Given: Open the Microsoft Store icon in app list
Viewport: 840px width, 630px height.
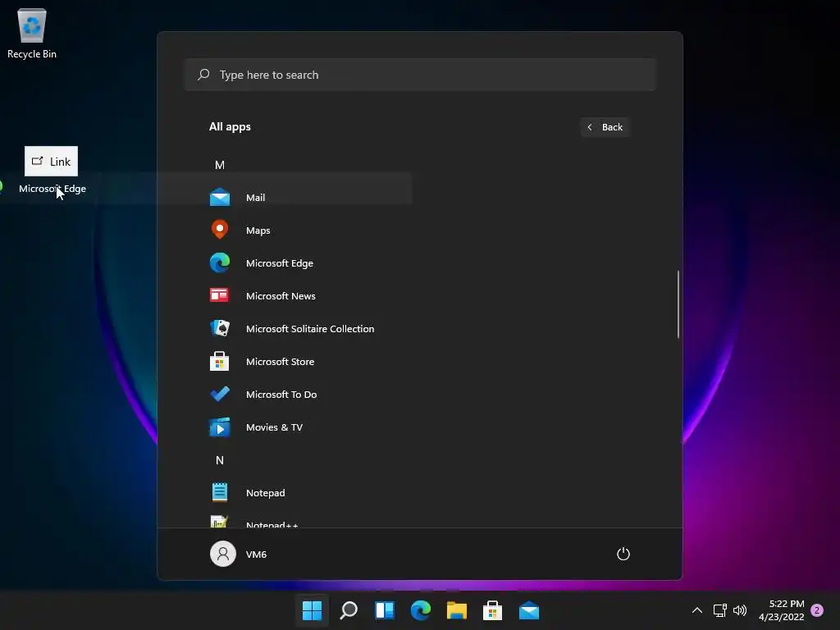Looking at the screenshot, I should (219, 361).
